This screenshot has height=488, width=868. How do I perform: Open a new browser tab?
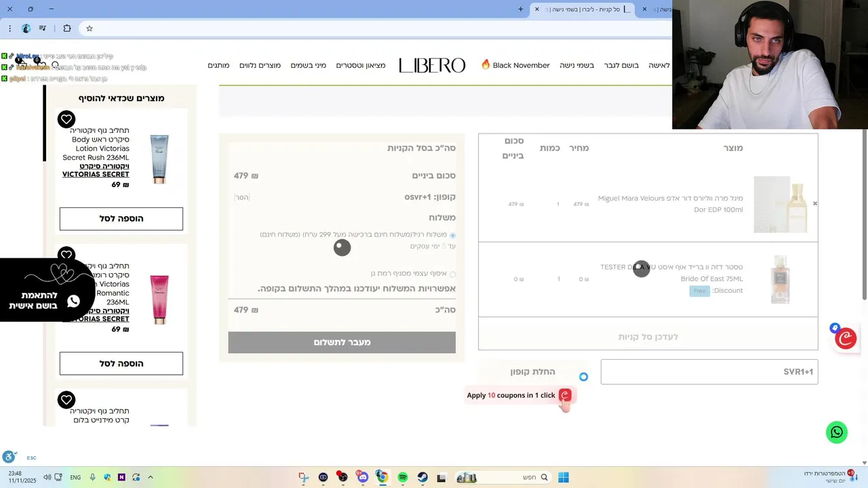point(521,9)
